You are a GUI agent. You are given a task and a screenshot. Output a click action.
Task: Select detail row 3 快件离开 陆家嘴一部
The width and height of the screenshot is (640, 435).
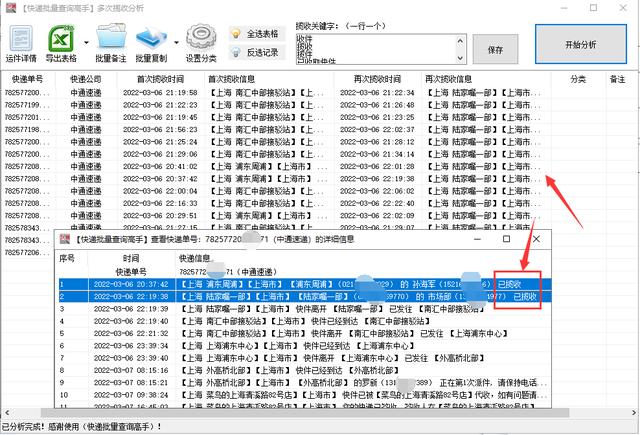point(304,308)
